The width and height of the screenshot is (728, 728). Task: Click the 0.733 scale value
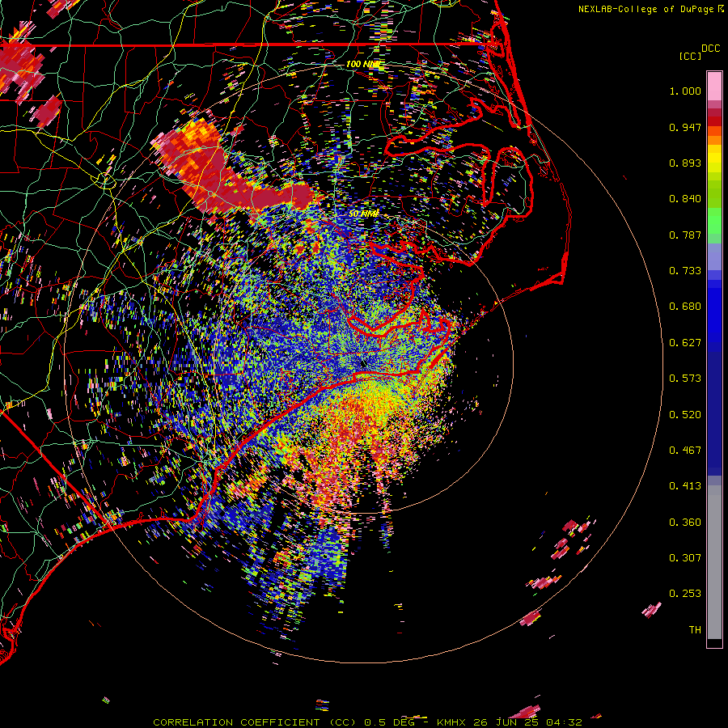[x=685, y=271]
